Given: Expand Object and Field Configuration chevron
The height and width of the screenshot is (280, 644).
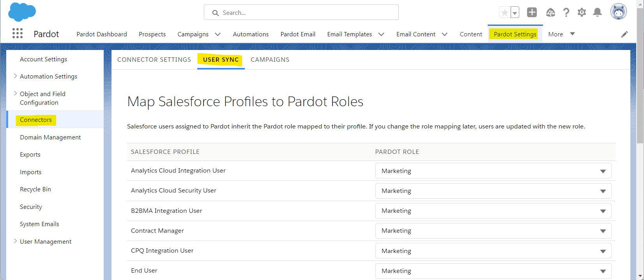Looking at the screenshot, I should 15,93.
